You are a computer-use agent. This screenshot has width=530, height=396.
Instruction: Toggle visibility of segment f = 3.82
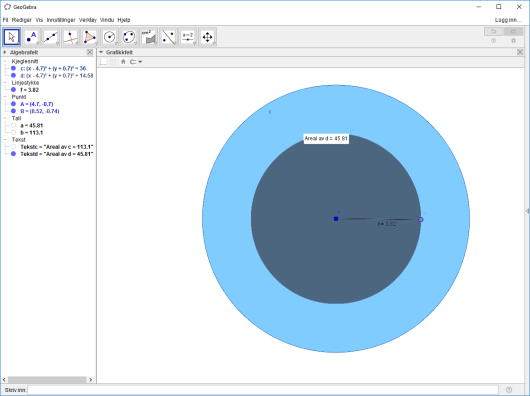(13, 90)
